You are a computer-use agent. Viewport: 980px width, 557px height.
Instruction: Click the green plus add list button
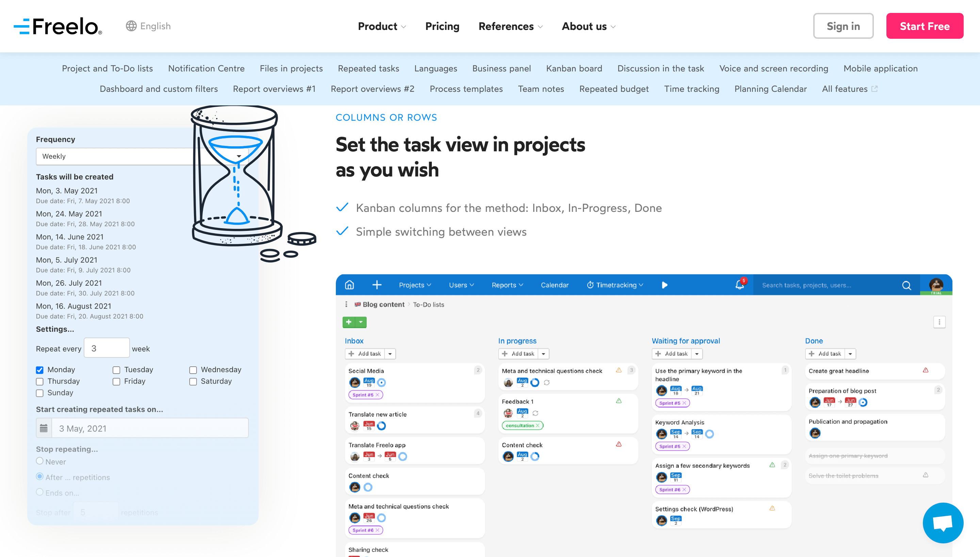coord(349,322)
